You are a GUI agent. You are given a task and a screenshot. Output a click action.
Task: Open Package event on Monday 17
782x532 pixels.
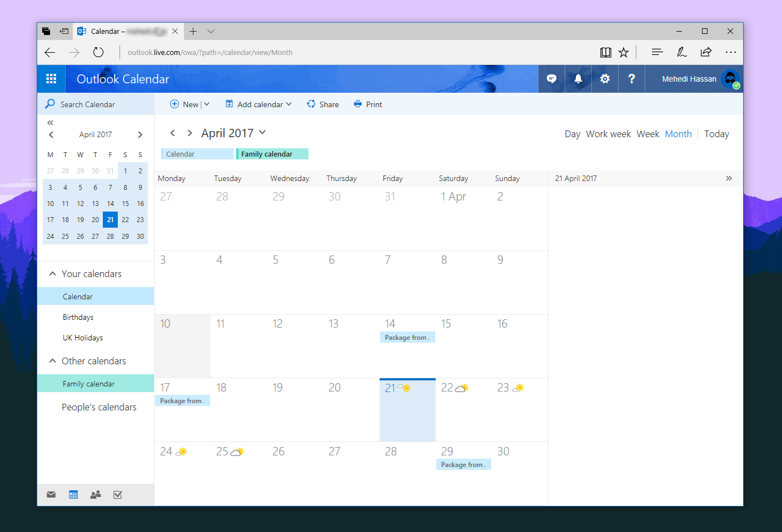coord(182,400)
